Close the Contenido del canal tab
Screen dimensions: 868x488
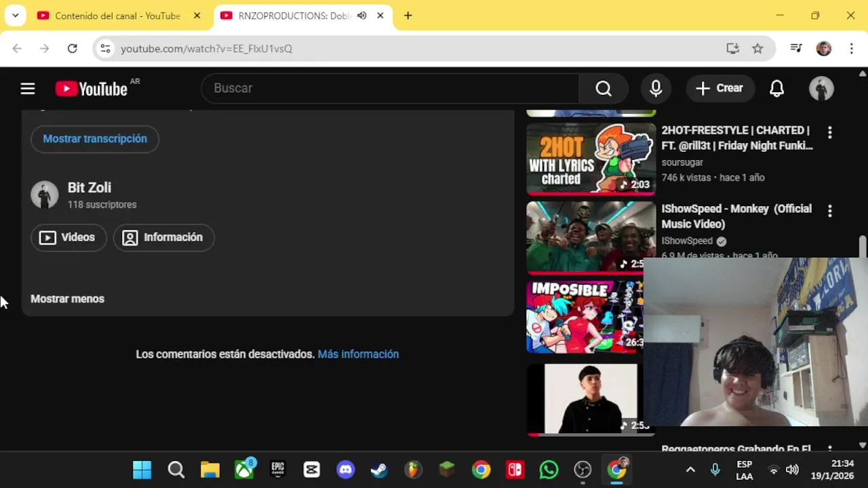pyautogui.click(x=197, y=16)
